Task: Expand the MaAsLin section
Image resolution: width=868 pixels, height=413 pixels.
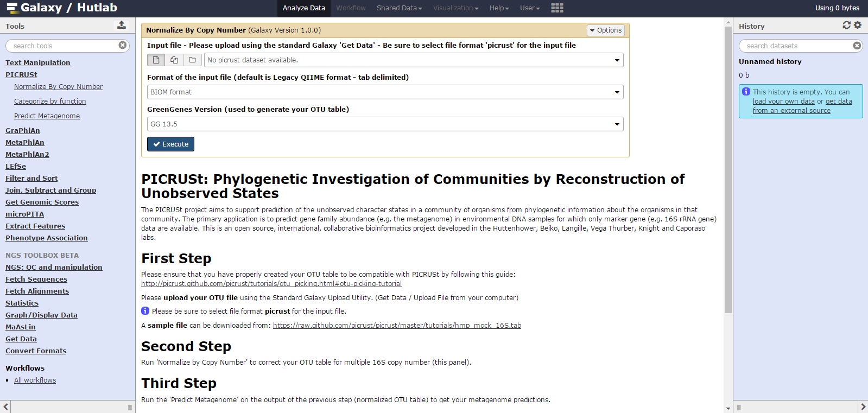Action: (20, 327)
